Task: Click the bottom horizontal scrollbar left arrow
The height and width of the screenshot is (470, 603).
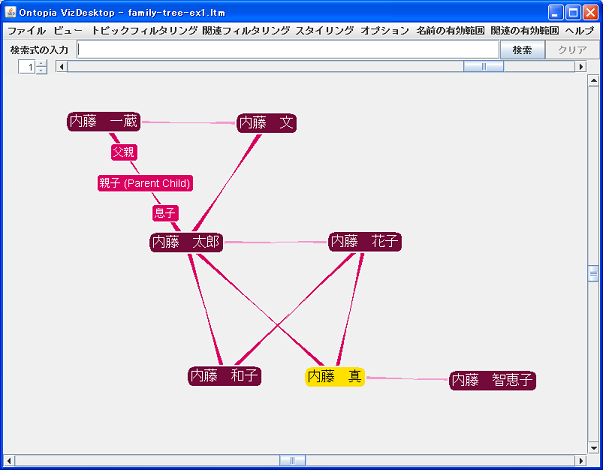Action: [9, 460]
